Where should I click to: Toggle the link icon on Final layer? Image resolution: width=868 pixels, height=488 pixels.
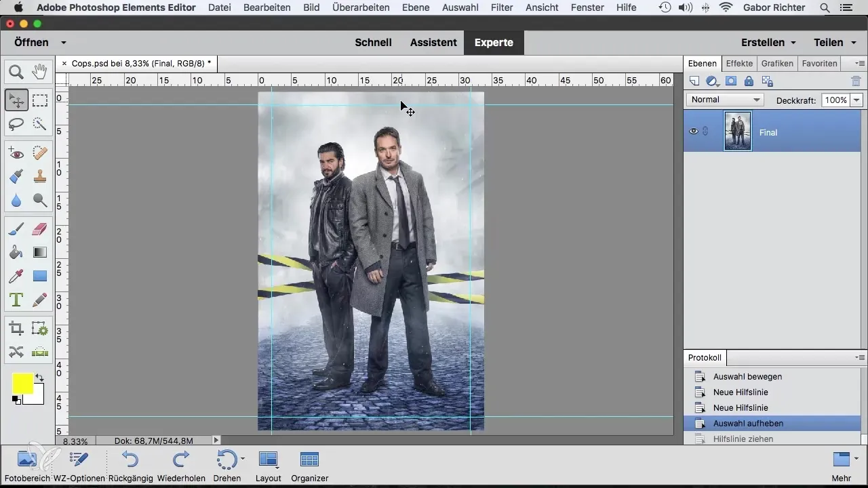pos(706,131)
